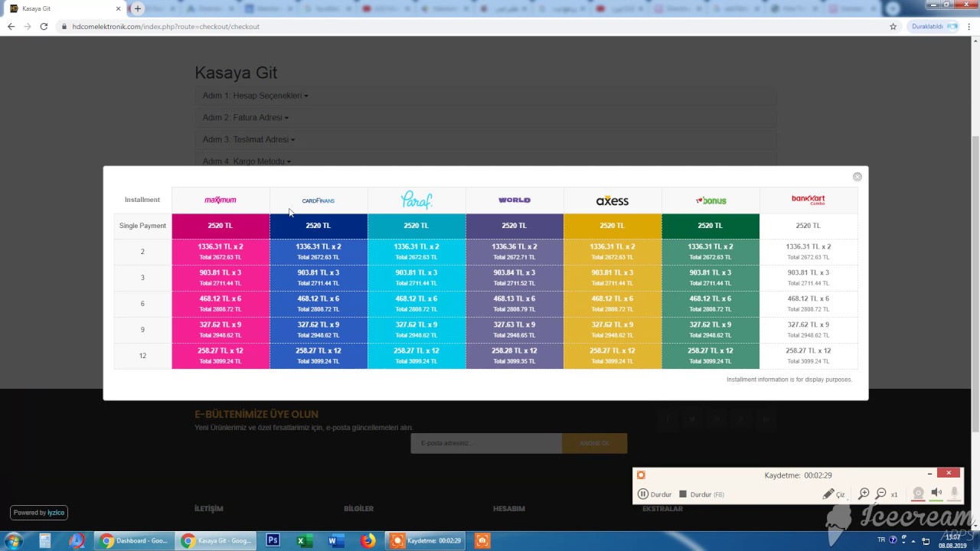Open Firefox from the taskbar
980x551 pixels.
(x=368, y=540)
